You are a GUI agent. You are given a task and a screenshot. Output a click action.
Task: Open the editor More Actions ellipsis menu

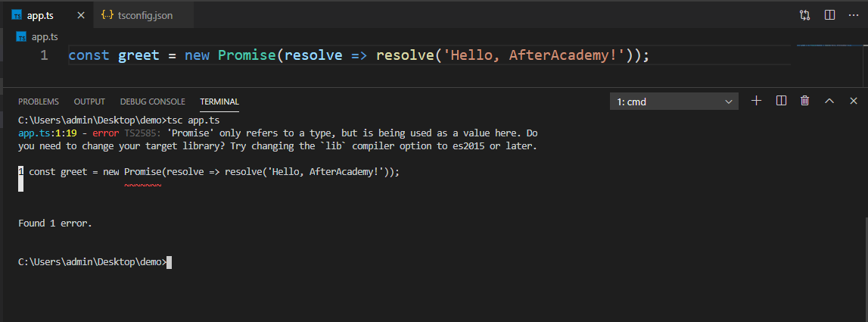(x=854, y=15)
